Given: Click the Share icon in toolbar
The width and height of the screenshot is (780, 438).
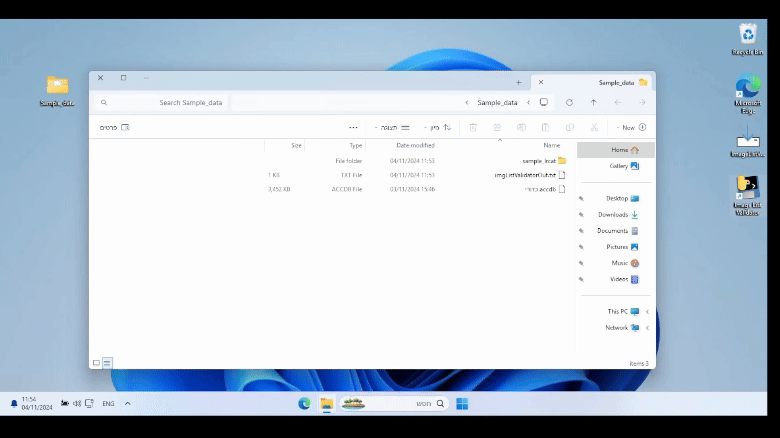Looking at the screenshot, I should pyautogui.click(x=497, y=127).
